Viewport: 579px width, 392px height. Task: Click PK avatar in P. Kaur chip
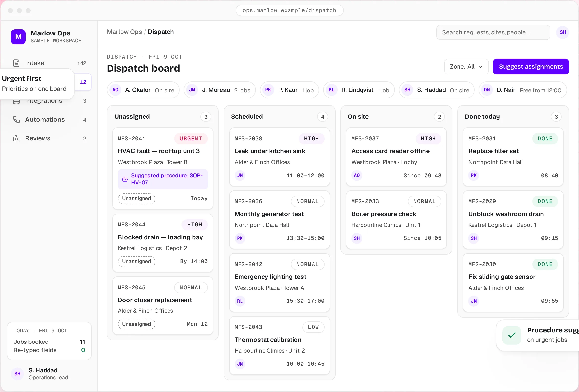pyautogui.click(x=268, y=90)
